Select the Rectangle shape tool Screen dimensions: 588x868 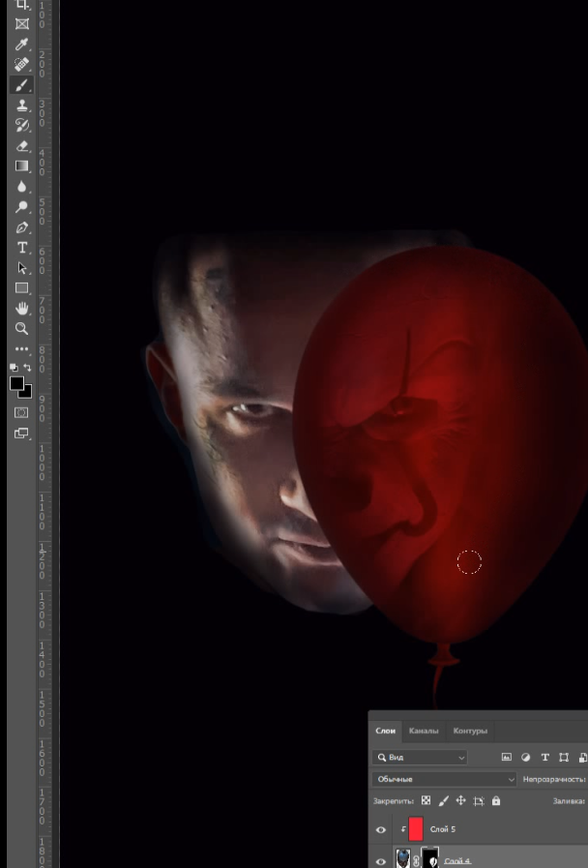click(x=21, y=287)
